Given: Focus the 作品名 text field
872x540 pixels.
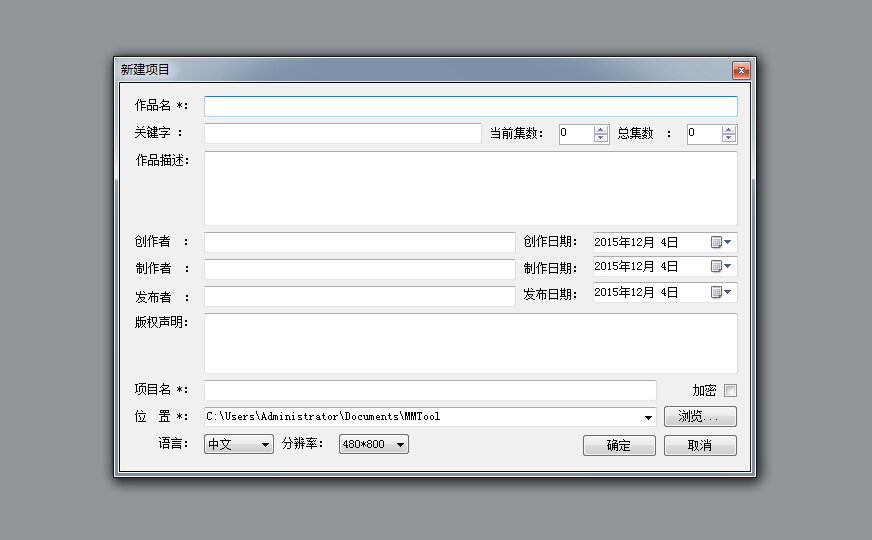Looking at the screenshot, I should pyautogui.click(x=470, y=107).
